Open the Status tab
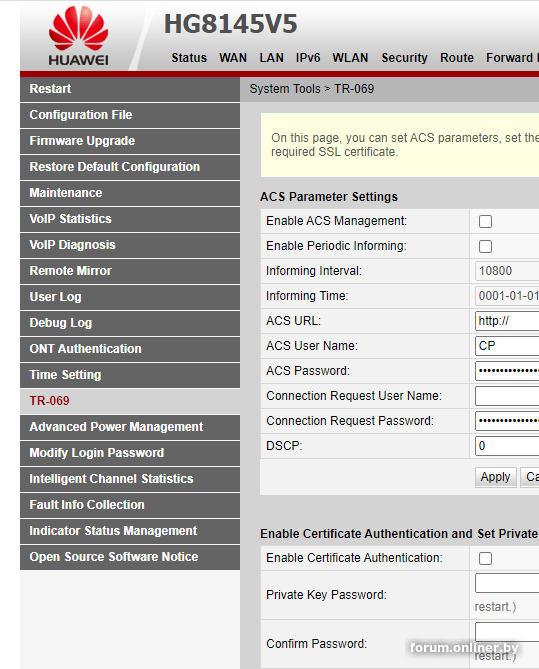539x669 pixels. (x=189, y=58)
